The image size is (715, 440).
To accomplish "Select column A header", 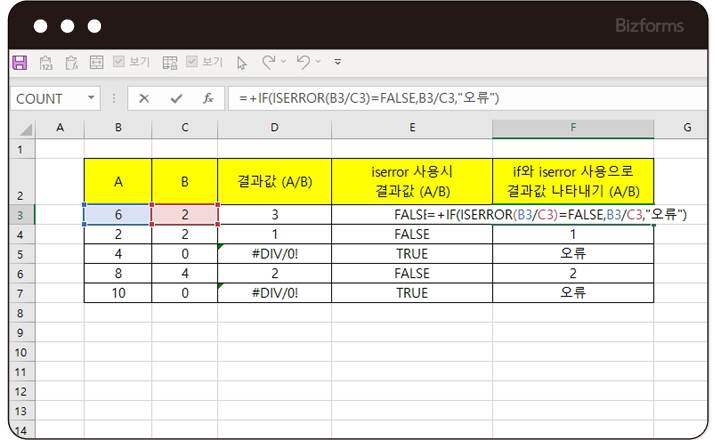I will pyautogui.click(x=60, y=128).
